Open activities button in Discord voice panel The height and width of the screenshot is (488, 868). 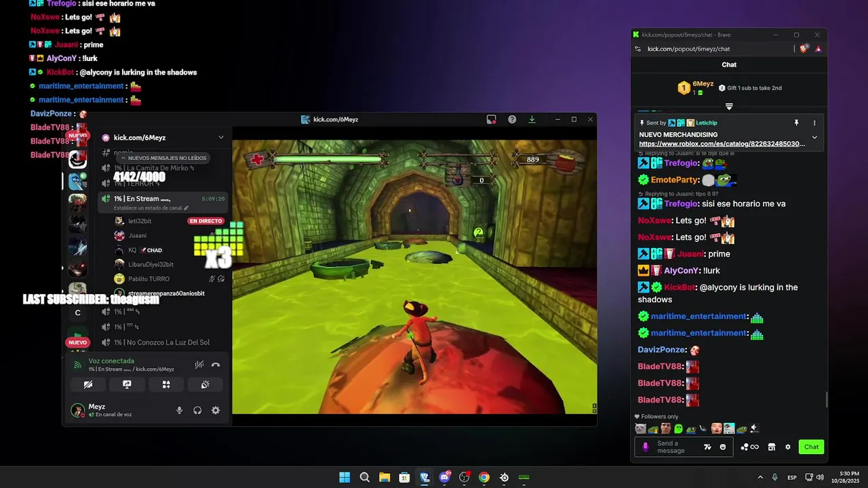[166, 384]
